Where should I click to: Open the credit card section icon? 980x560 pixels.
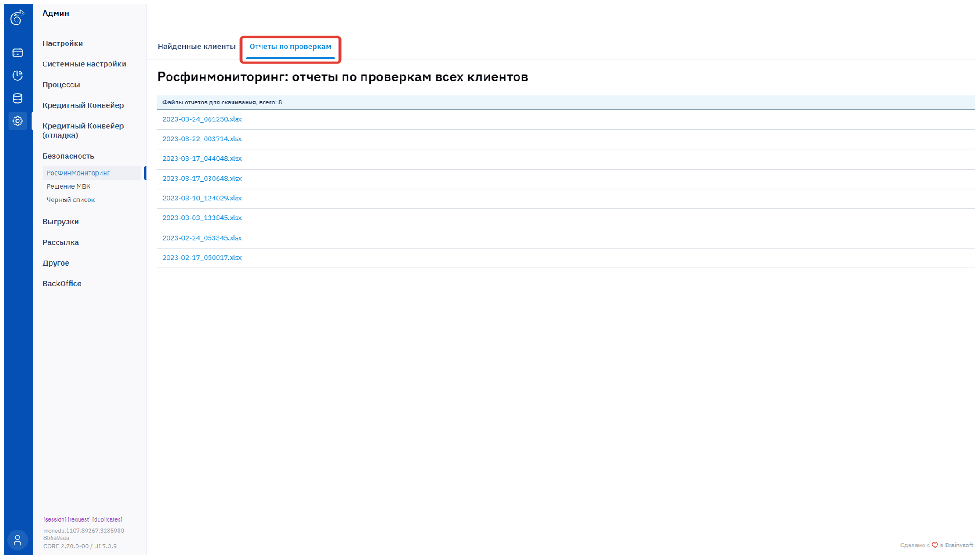[x=18, y=53]
